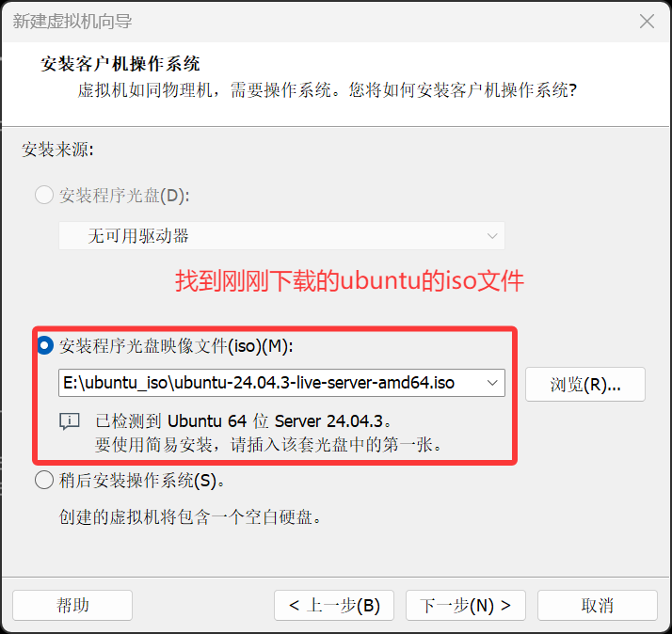Click the 稍后安装操作系统(S) label text

click(142, 481)
